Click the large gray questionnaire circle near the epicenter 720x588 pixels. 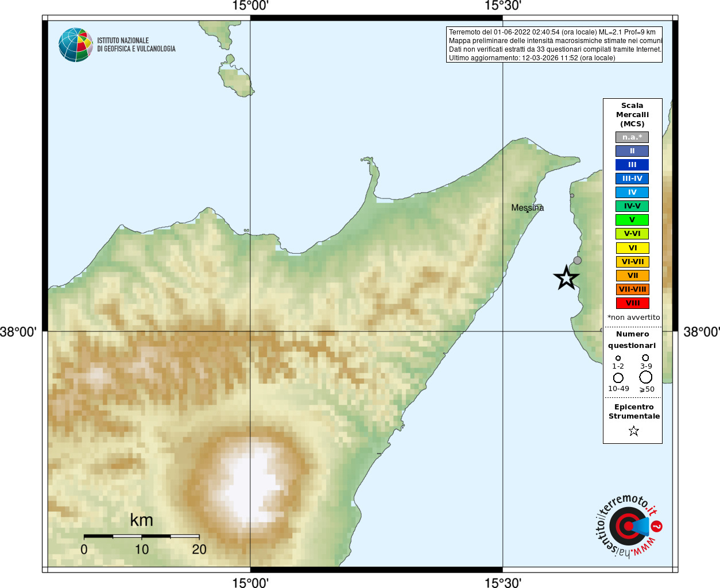click(578, 261)
